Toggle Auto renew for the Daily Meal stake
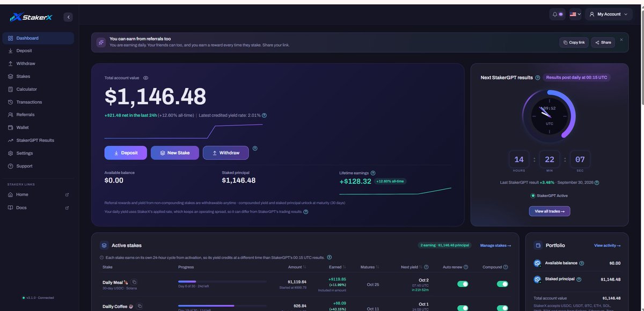The image size is (644, 311). 463,284
